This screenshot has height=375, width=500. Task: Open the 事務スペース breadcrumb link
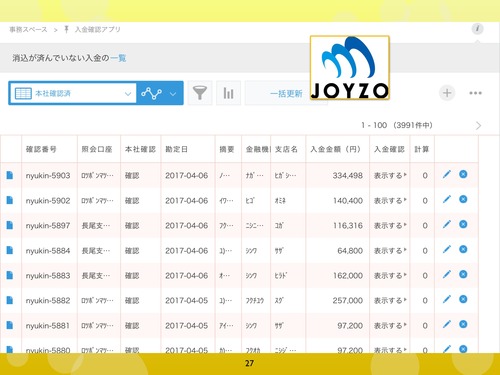tap(28, 30)
